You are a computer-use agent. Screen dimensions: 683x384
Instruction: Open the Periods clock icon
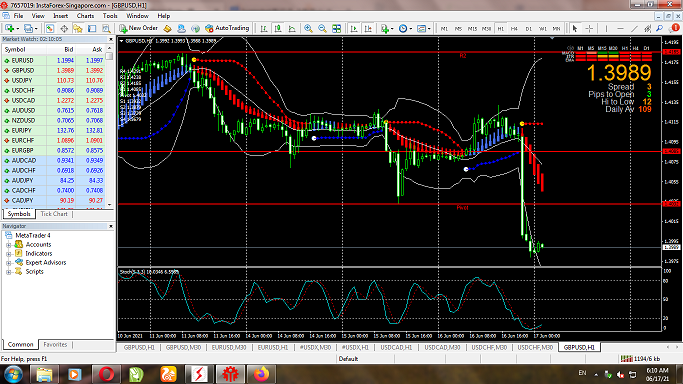pos(403,28)
